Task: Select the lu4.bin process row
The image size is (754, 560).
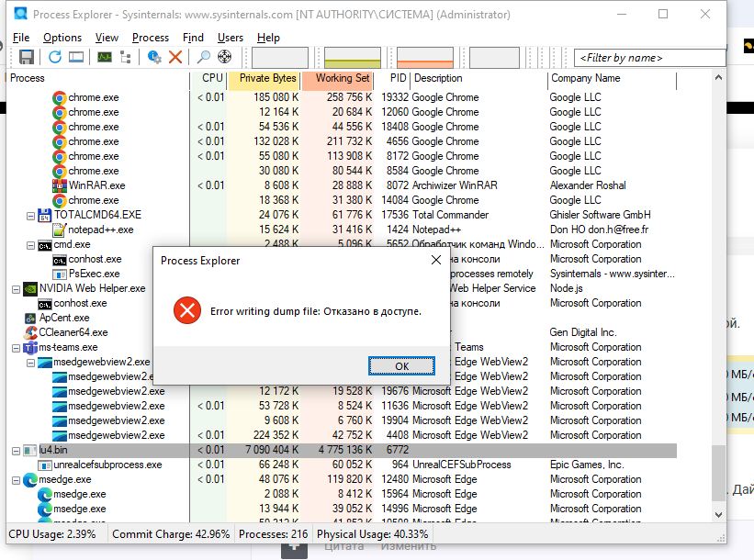Action: pyautogui.click(x=343, y=451)
